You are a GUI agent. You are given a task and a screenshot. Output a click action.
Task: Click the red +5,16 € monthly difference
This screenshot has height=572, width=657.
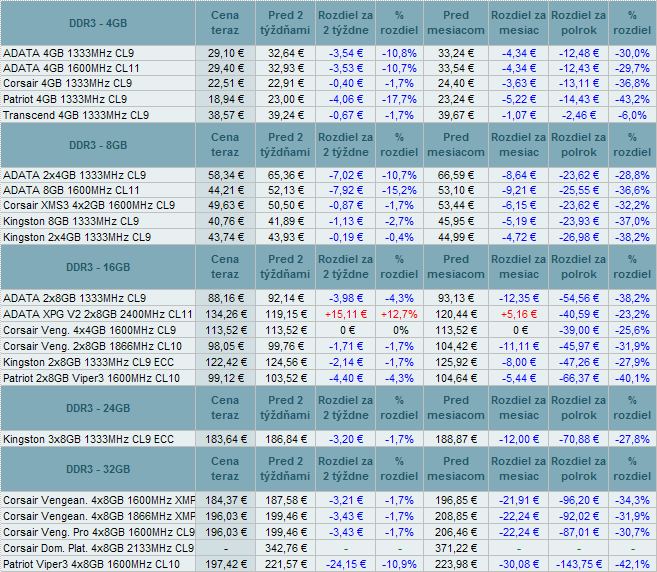coord(519,314)
